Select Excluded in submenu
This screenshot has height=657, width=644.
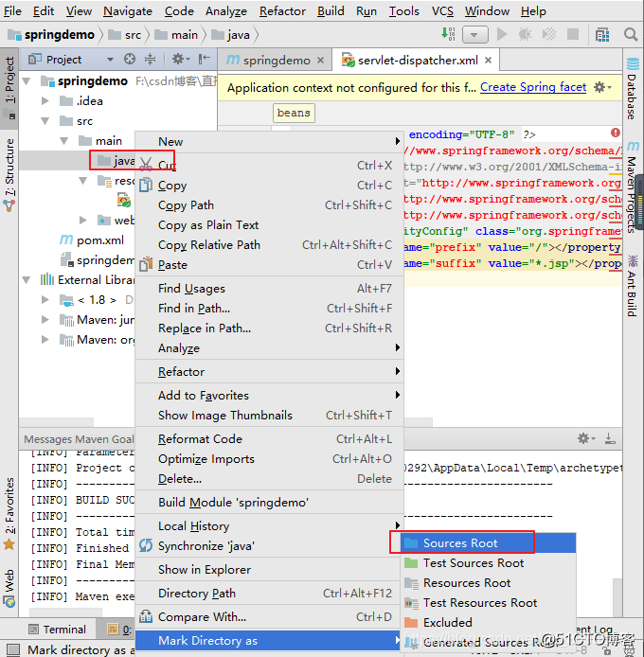click(x=488, y=622)
